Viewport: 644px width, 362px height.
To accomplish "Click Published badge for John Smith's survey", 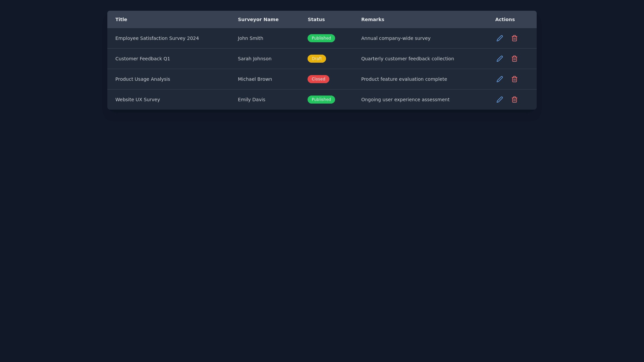I will 321,38.
